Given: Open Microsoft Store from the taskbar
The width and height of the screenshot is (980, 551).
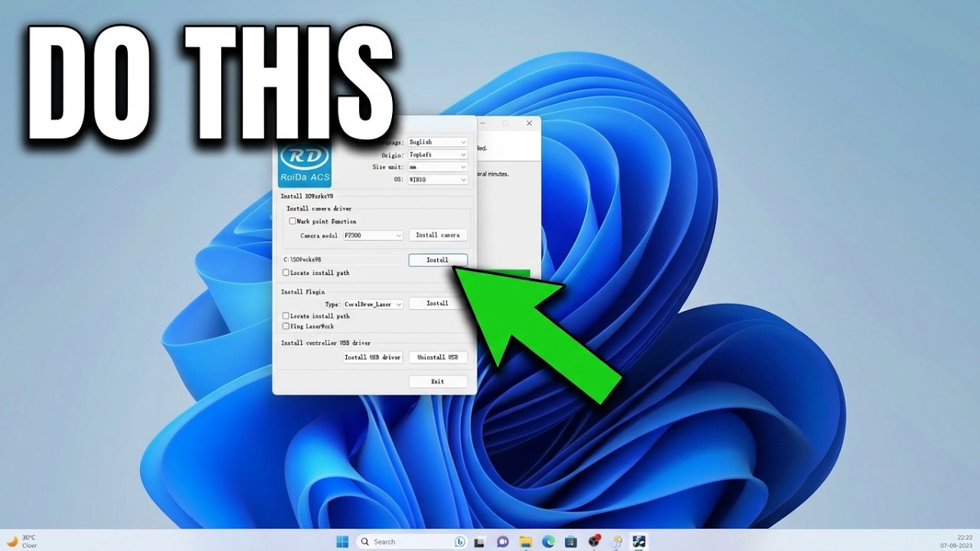Looking at the screenshot, I should click(570, 541).
